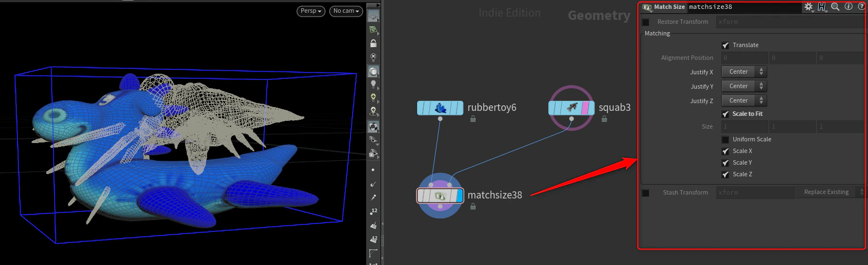Uncheck the Scale X checkbox

coord(726,151)
